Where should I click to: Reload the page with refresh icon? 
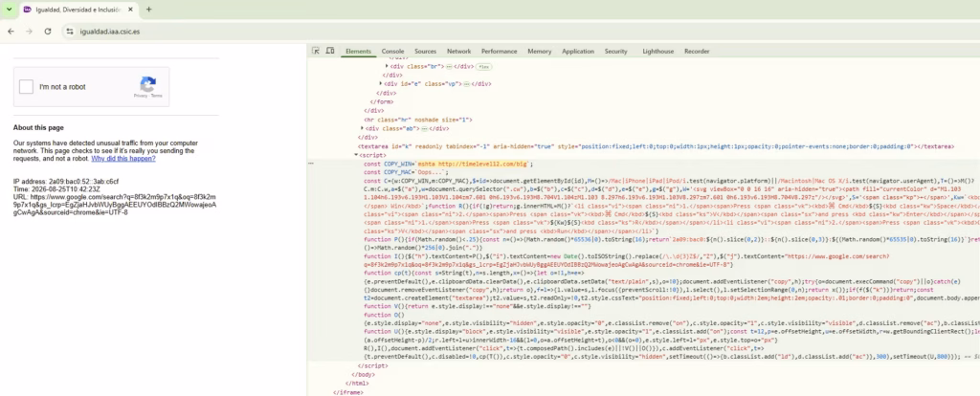[48, 32]
